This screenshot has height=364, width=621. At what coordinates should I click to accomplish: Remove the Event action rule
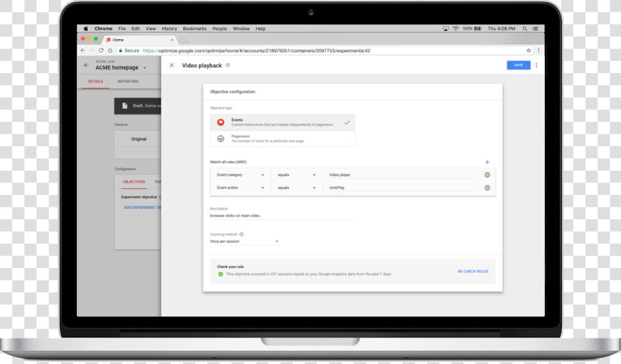click(487, 188)
